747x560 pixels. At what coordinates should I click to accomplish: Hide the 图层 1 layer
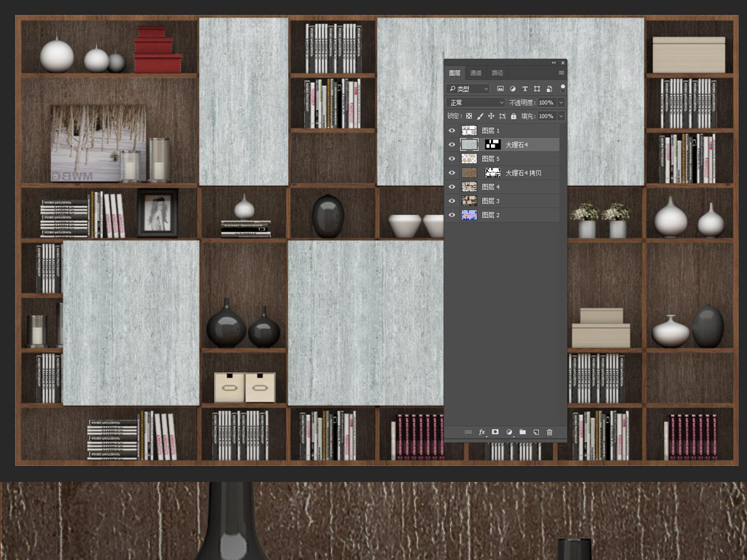452,131
